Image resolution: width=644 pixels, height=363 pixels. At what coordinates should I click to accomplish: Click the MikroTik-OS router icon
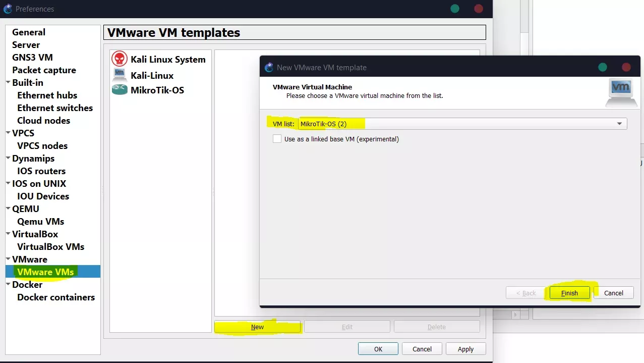pyautogui.click(x=120, y=90)
